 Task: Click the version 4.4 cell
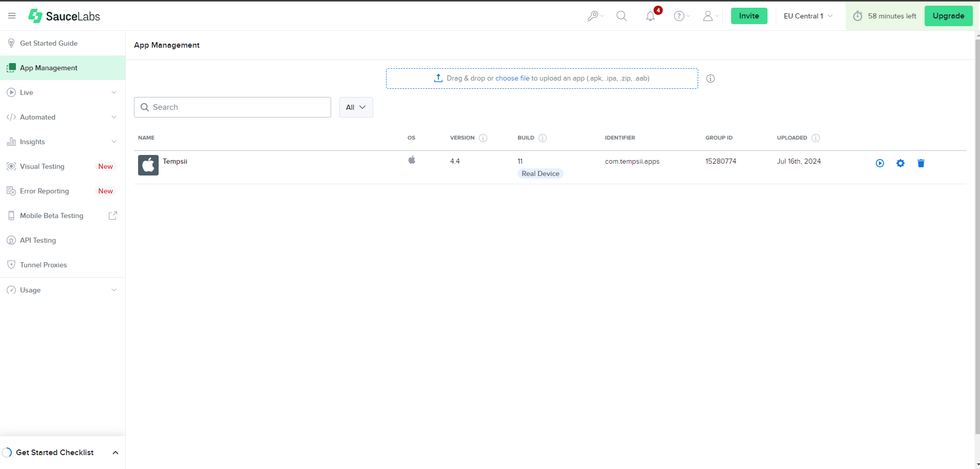tap(455, 161)
